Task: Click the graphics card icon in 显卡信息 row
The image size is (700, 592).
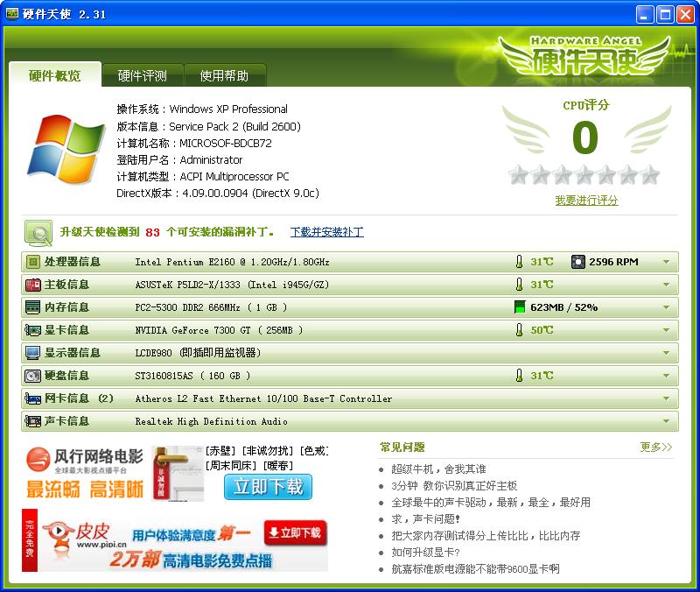Action: click(32, 330)
